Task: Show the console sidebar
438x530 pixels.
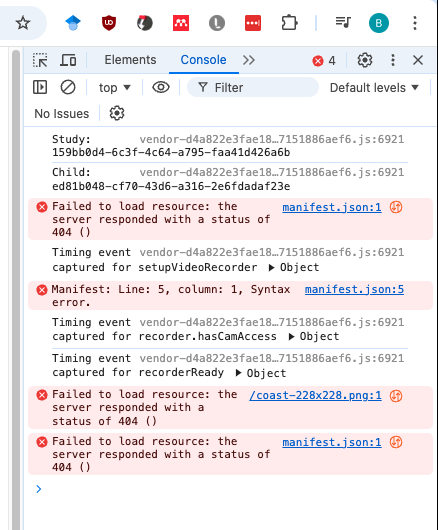Action: [40, 87]
